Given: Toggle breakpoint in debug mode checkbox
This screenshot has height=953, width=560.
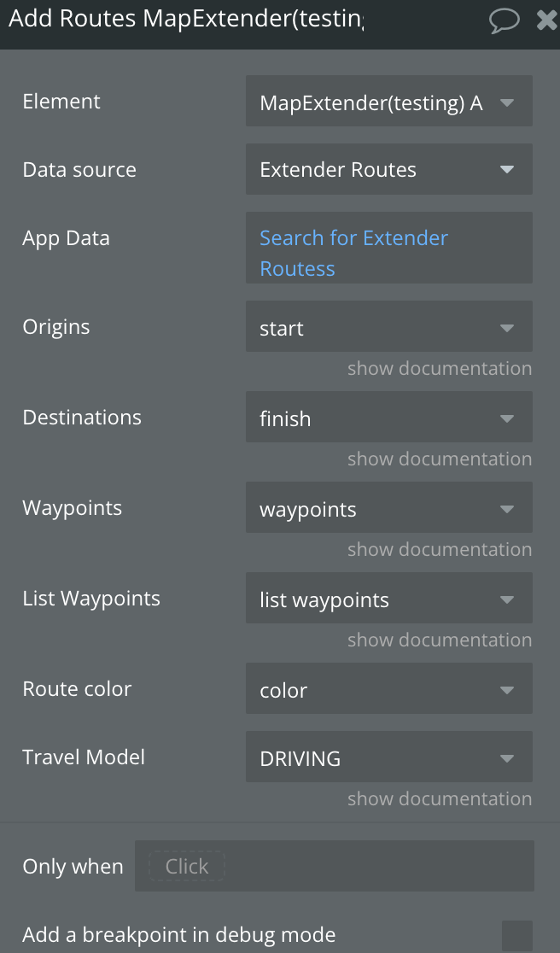Looking at the screenshot, I should pos(516,935).
